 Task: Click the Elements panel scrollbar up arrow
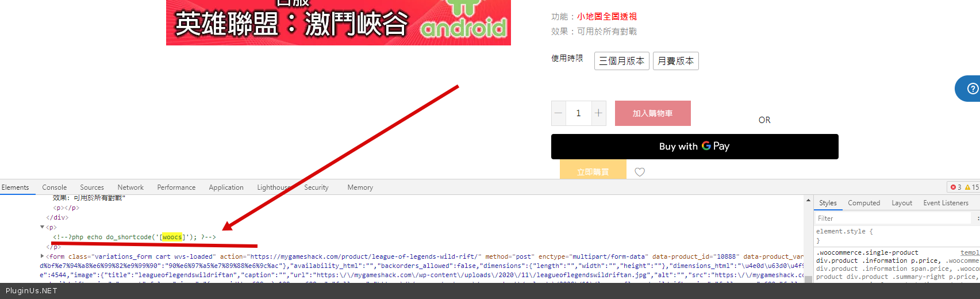point(808,201)
